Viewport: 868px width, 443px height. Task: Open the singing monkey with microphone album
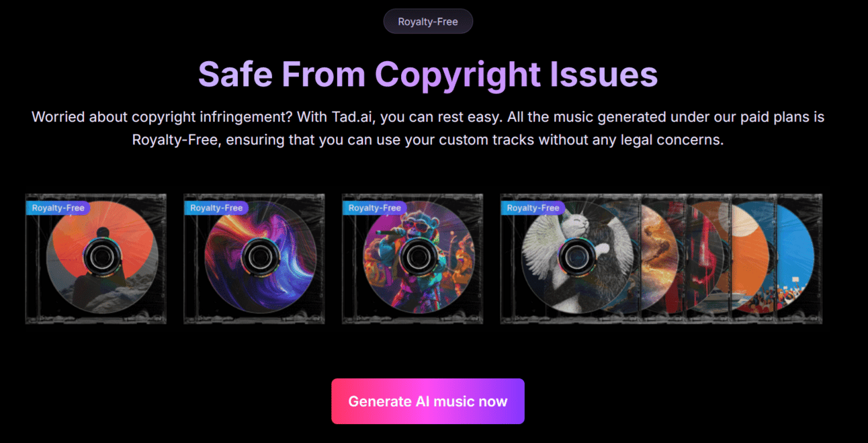[x=413, y=259]
